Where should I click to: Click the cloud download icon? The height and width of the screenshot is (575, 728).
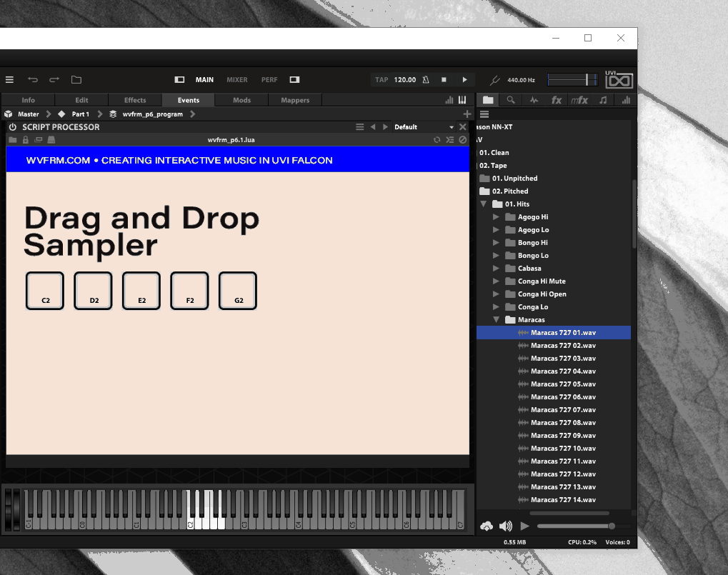pos(487,526)
